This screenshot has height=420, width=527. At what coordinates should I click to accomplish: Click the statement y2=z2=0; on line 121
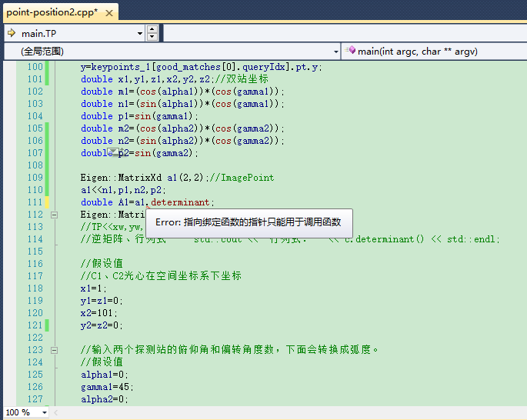pos(102,325)
